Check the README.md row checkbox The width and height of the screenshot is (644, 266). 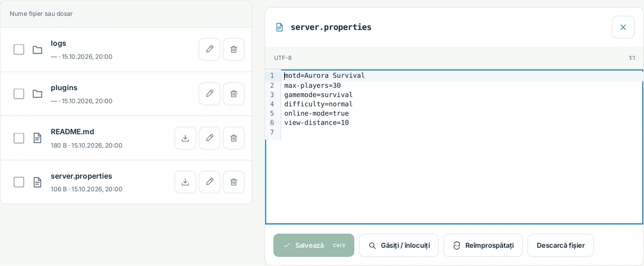coord(19,138)
